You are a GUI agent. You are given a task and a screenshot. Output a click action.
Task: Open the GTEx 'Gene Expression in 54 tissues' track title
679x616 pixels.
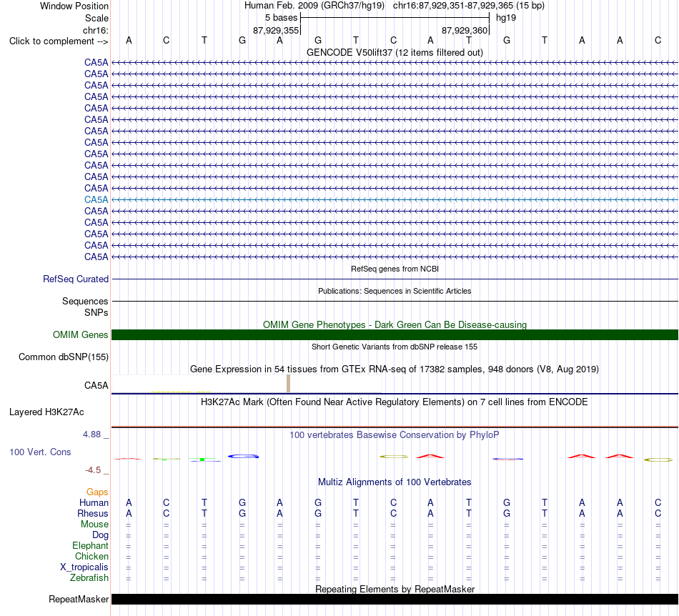point(395,369)
